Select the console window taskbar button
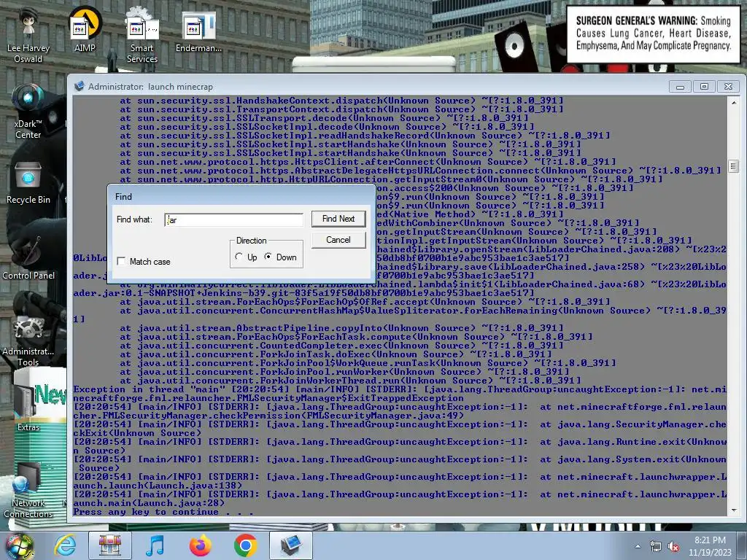Screen dimensions: 747x560 pos(290,545)
